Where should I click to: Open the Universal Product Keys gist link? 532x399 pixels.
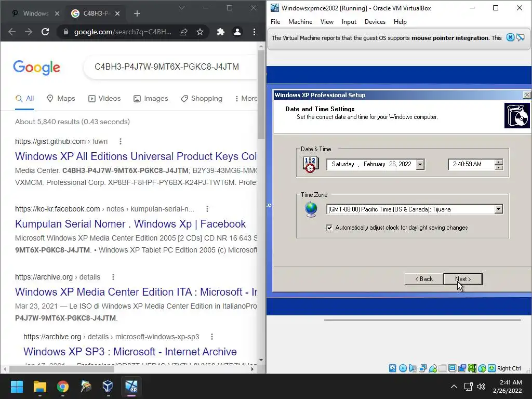(x=136, y=156)
